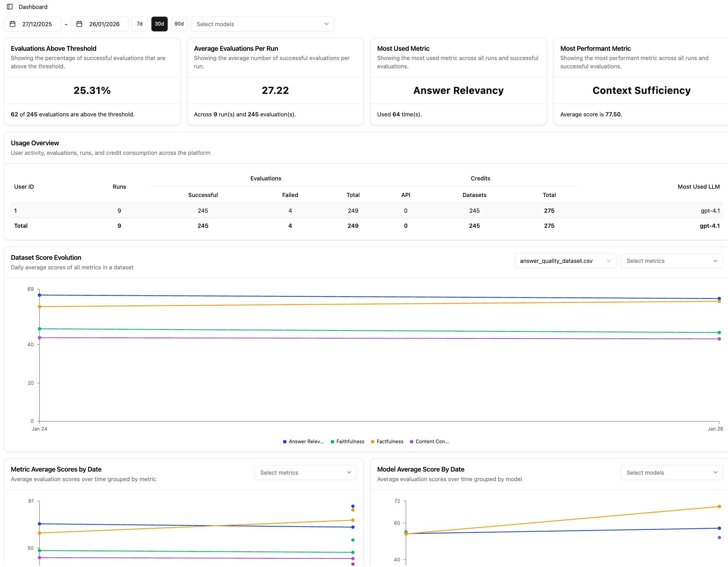
Task: Click the chevron on answer_quality_dataset.csv selector
Action: click(609, 261)
